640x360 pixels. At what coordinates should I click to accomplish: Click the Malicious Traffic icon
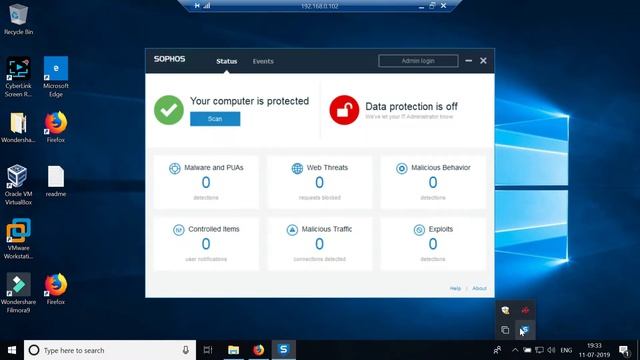(x=292, y=230)
